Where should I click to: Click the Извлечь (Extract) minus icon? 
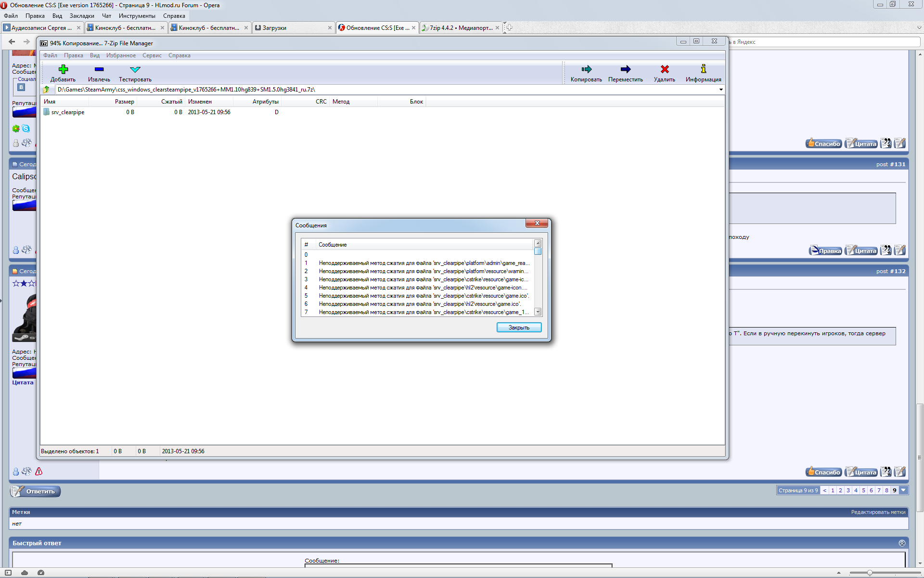99,69
